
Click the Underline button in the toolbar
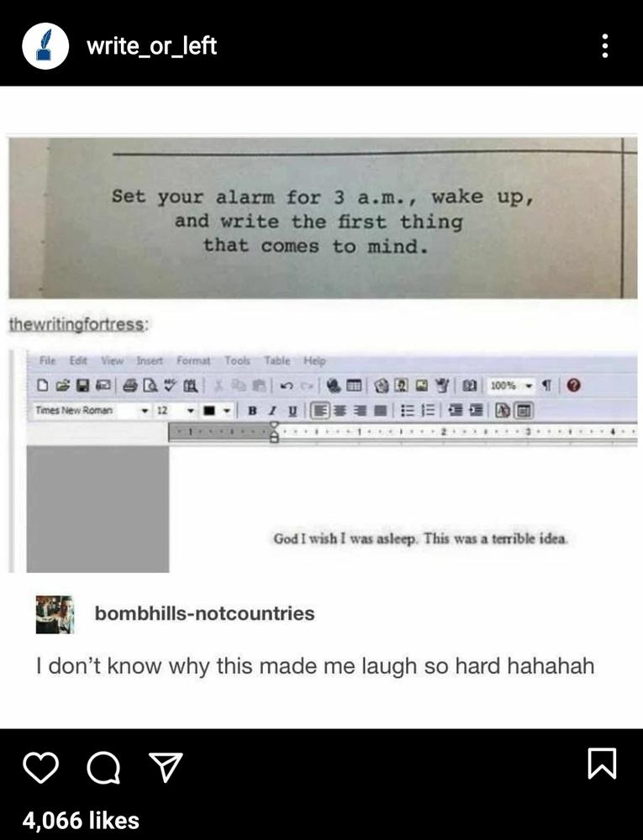click(x=293, y=411)
